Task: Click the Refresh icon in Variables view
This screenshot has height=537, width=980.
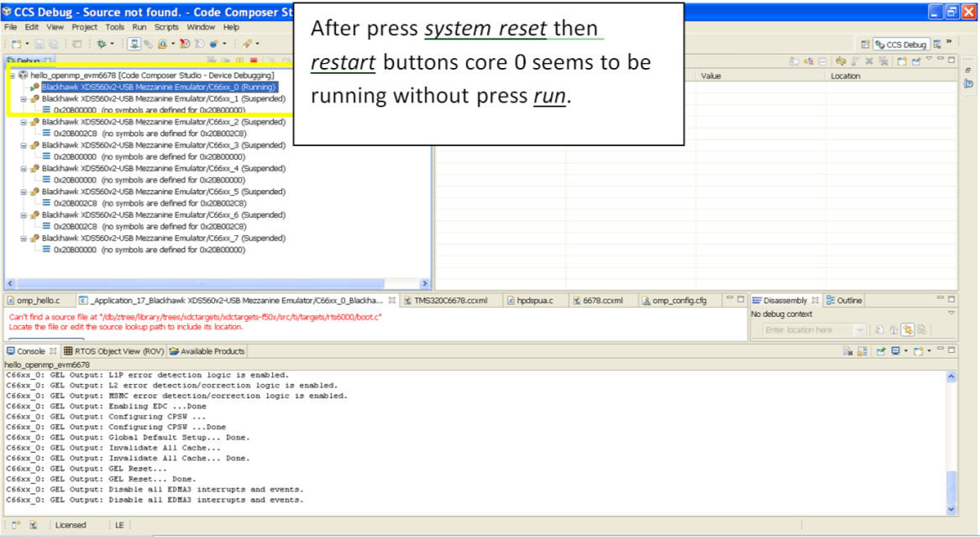Action: click(841, 61)
